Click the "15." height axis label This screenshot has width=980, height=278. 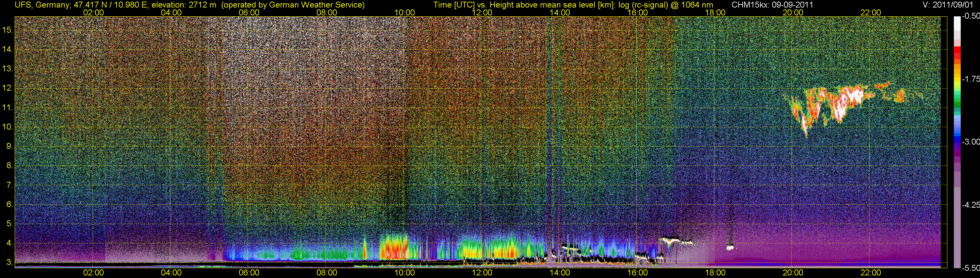point(8,30)
